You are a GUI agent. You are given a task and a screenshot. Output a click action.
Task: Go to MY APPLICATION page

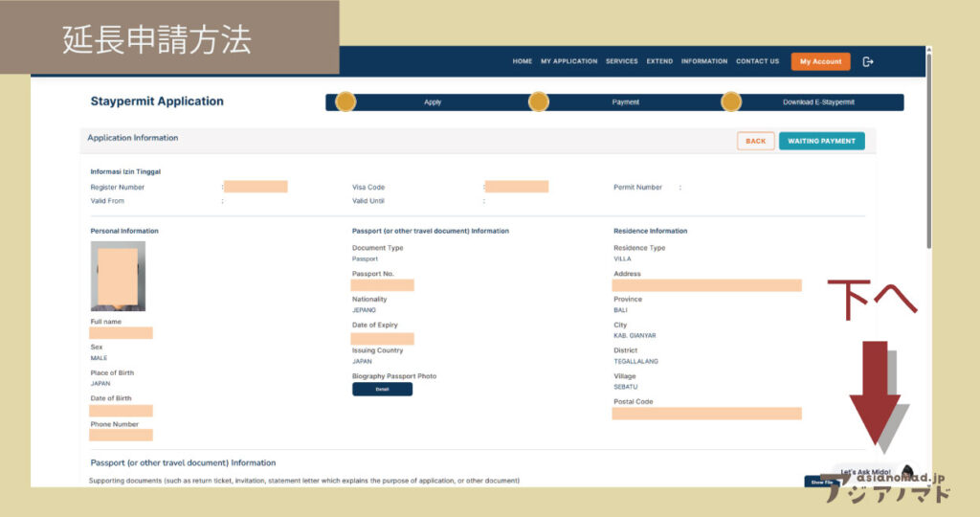click(x=568, y=61)
